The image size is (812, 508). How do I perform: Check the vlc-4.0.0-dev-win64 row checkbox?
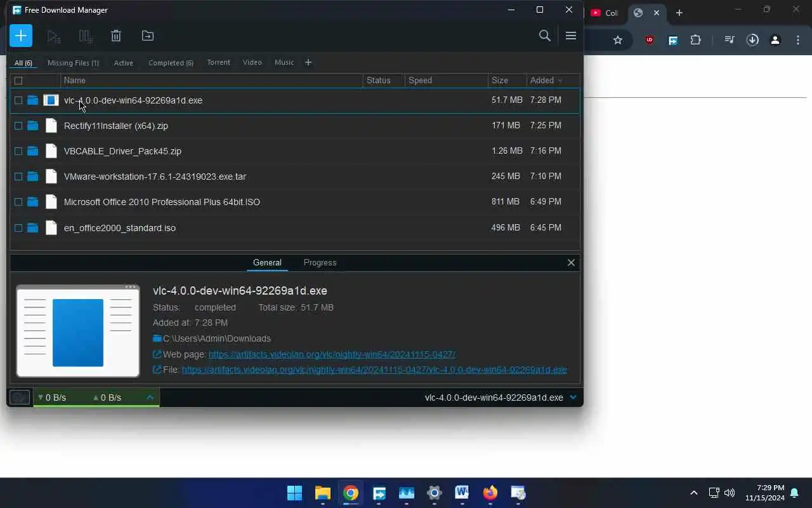coord(18,100)
